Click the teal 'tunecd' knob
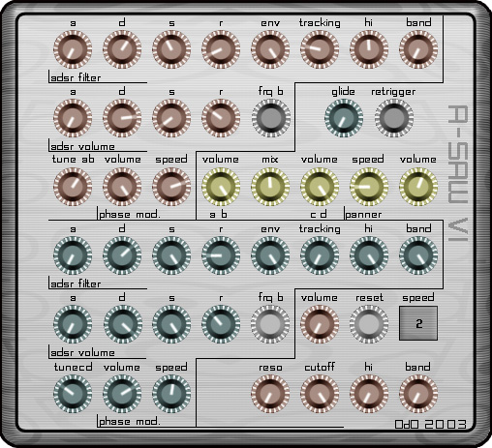 coord(73,394)
